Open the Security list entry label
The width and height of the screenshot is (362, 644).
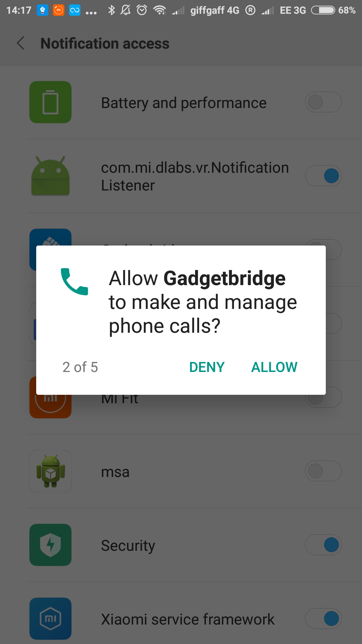pyautogui.click(x=128, y=545)
